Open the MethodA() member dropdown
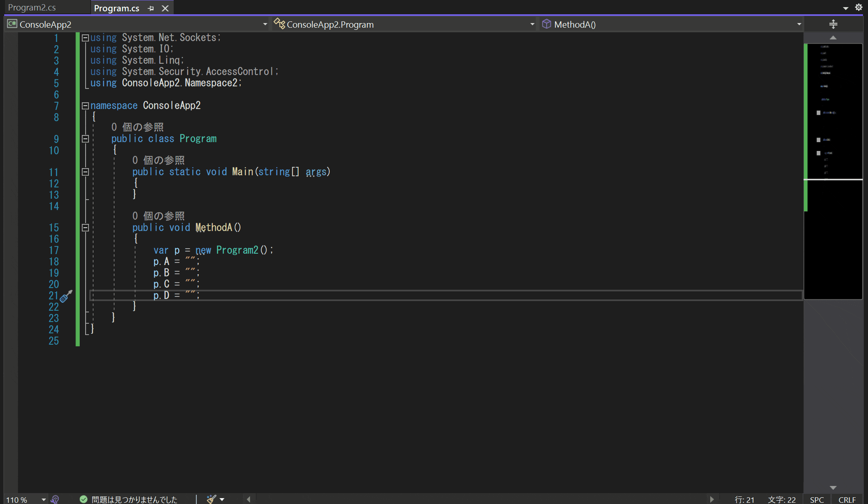868x504 pixels. point(799,24)
